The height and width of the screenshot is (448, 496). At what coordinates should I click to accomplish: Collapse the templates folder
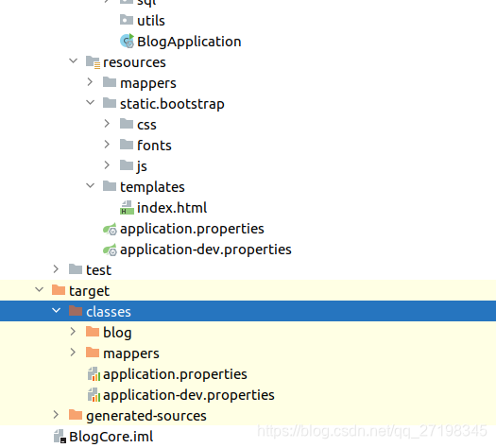click(90, 186)
